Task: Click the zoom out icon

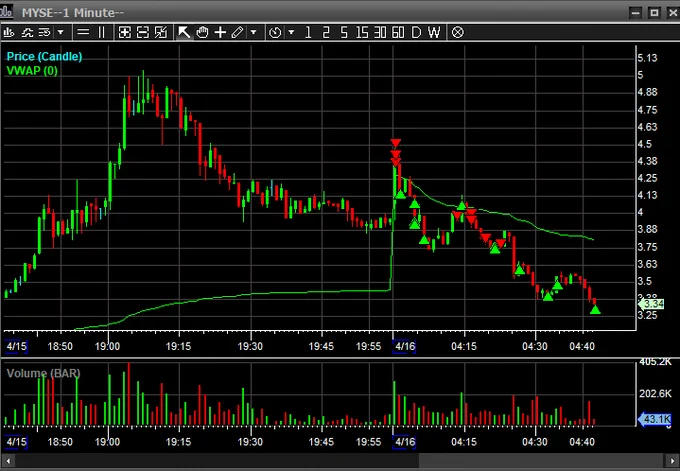Action: [143, 33]
